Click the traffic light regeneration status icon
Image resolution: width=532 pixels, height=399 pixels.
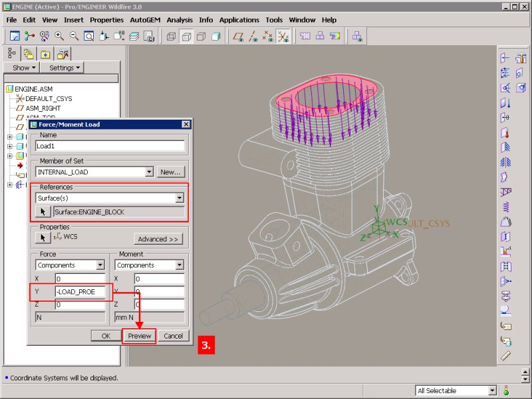pyautogui.click(x=506, y=390)
